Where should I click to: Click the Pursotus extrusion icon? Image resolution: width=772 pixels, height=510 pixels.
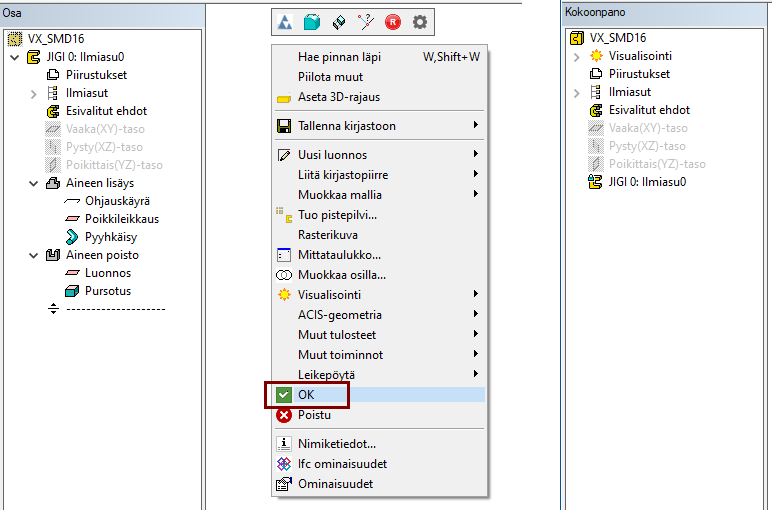tap(72, 291)
